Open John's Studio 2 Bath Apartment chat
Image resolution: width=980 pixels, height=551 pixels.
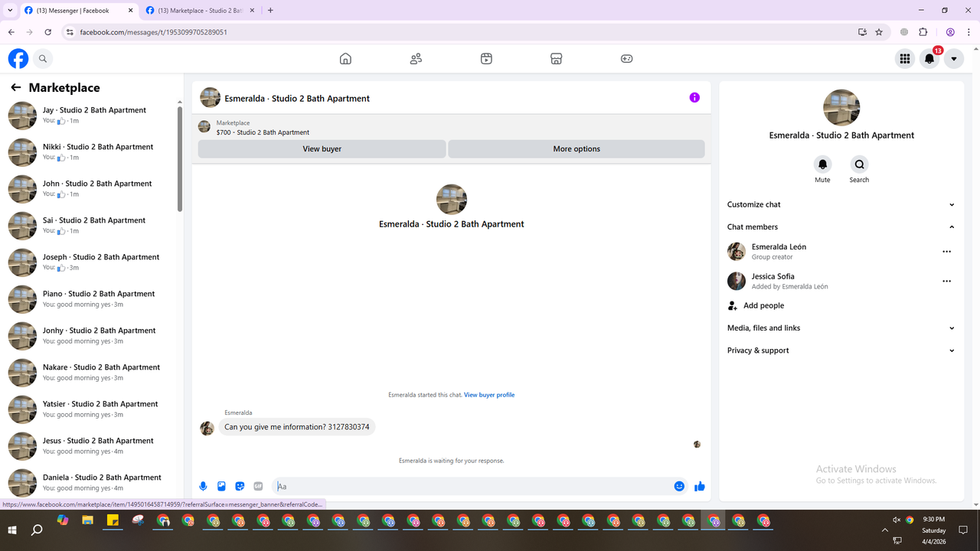[x=91, y=189]
